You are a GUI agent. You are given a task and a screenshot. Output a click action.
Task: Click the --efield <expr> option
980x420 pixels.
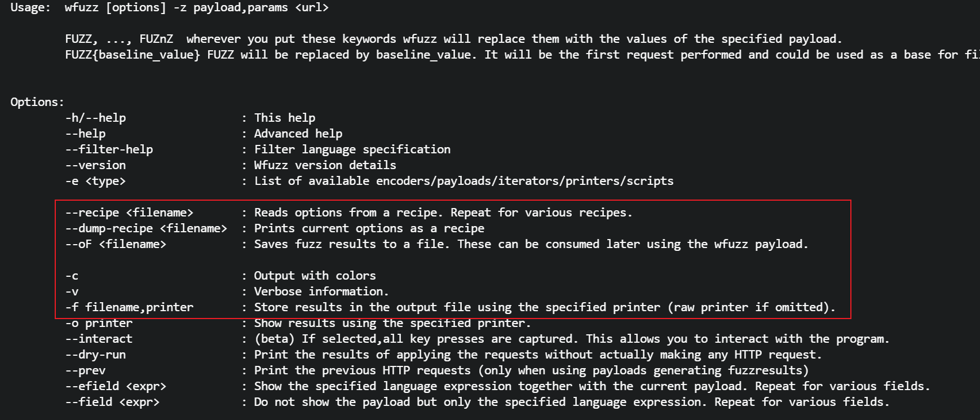116,386
